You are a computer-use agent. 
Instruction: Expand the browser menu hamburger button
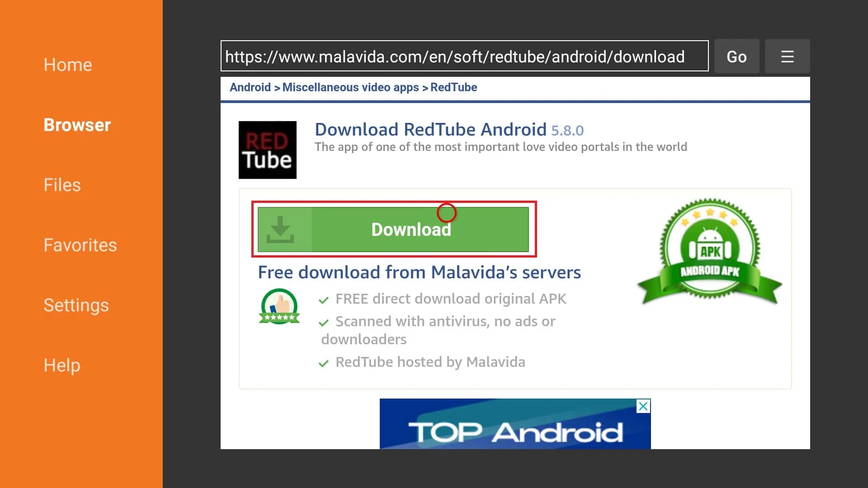pyautogui.click(x=787, y=56)
